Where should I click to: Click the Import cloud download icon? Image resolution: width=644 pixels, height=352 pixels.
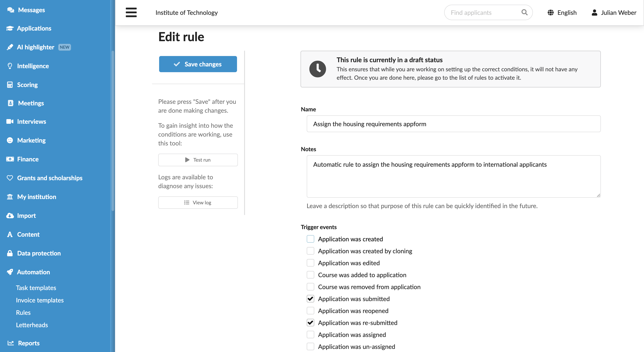click(x=10, y=215)
